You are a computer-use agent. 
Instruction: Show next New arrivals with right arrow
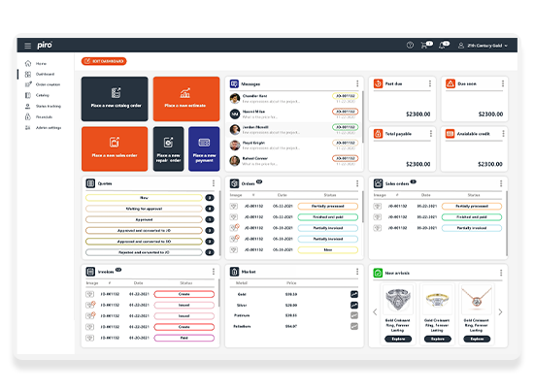500,312
